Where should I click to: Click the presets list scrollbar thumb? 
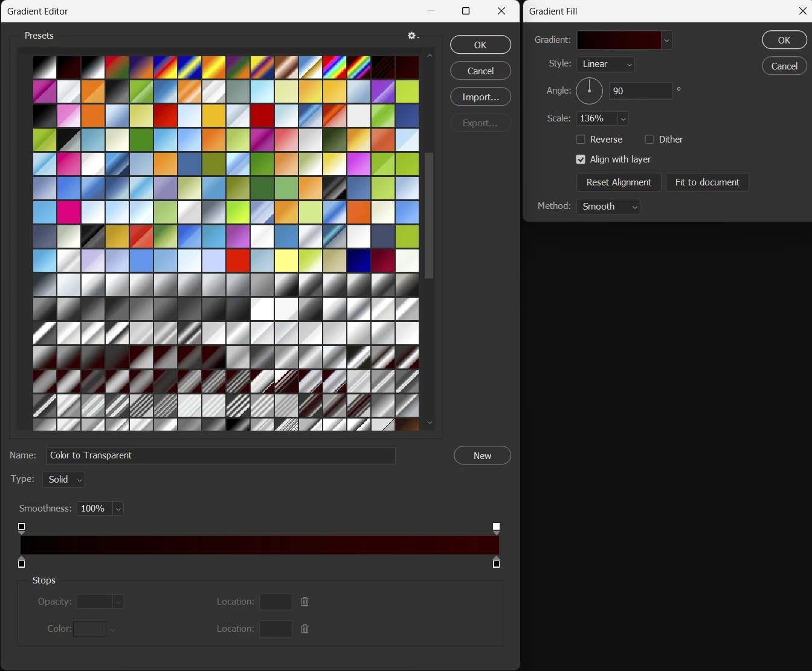point(430,215)
